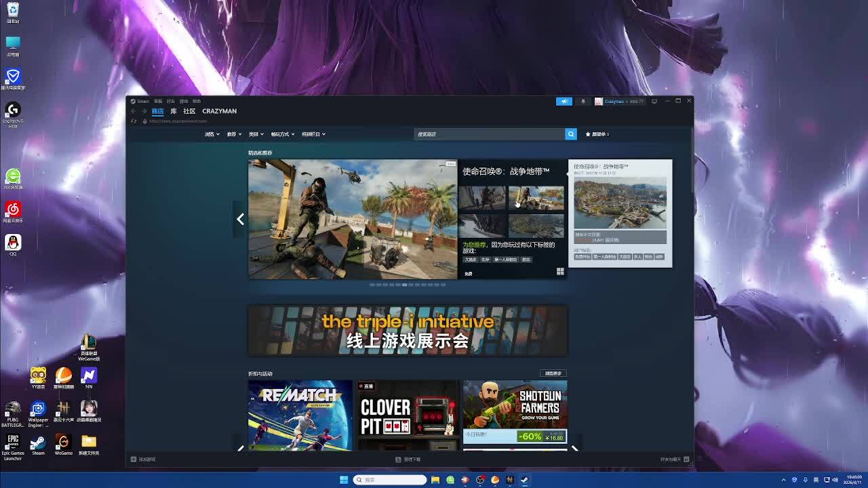Click the Windows platform icon on featured game

tap(560, 272)
